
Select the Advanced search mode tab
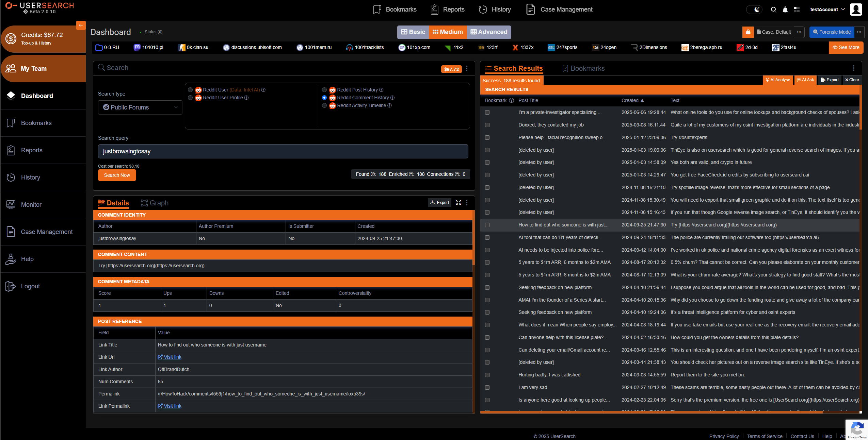(x=488, y=32)
